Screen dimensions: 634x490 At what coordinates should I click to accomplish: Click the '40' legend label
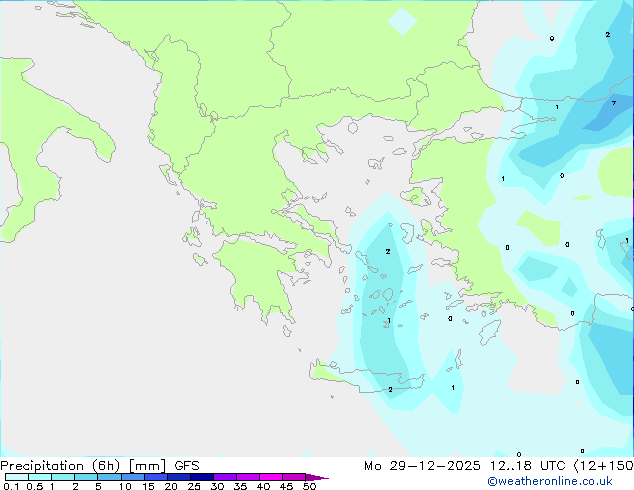click(263, 486)
